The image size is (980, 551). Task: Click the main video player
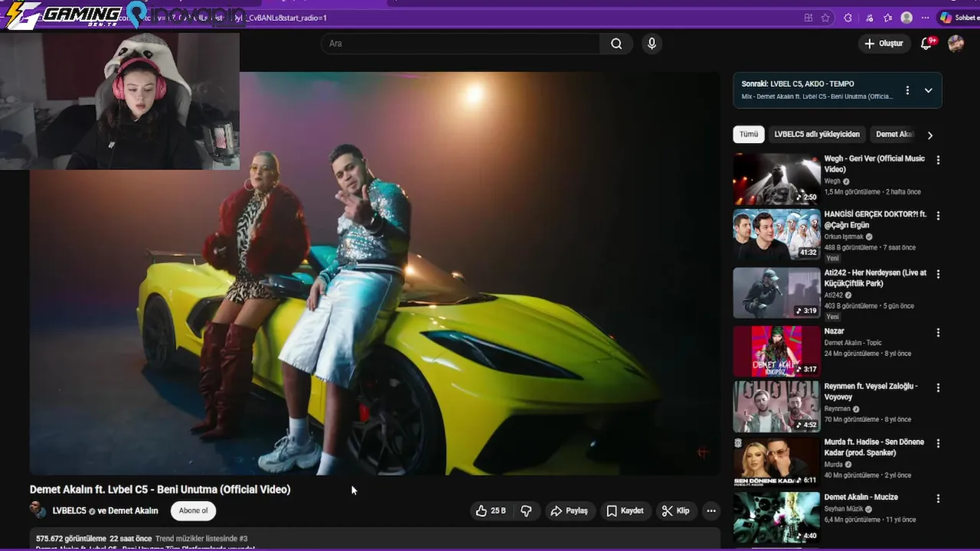click(x=374, y=273)
